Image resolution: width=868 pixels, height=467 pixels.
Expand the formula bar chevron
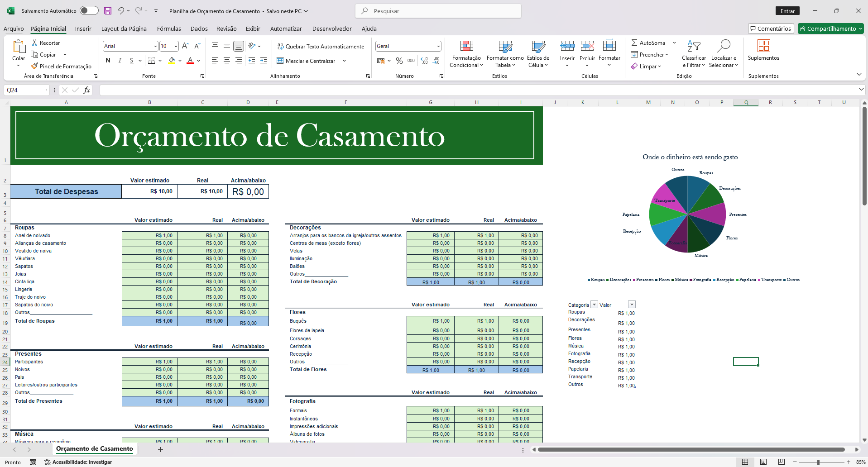[861, 90]
